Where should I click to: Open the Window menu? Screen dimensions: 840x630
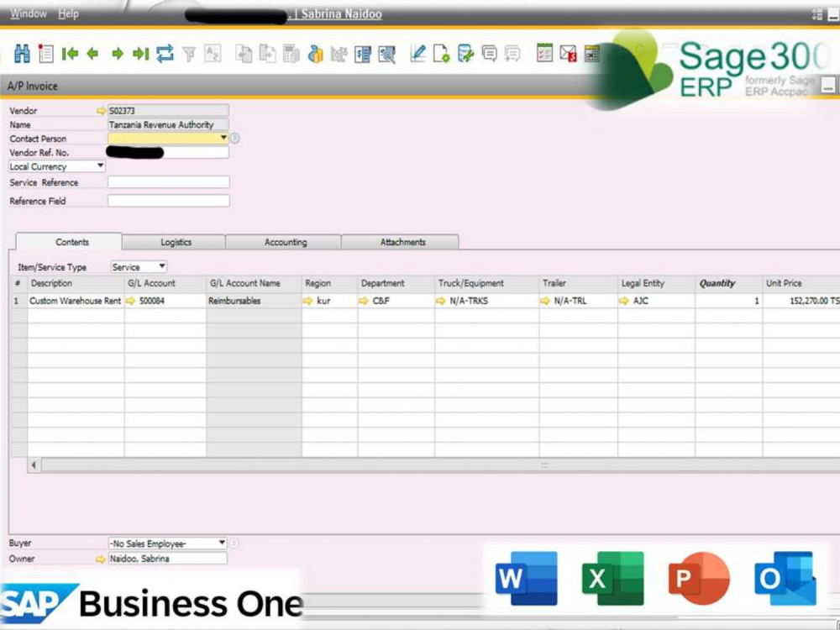click(x=29, y=13)
